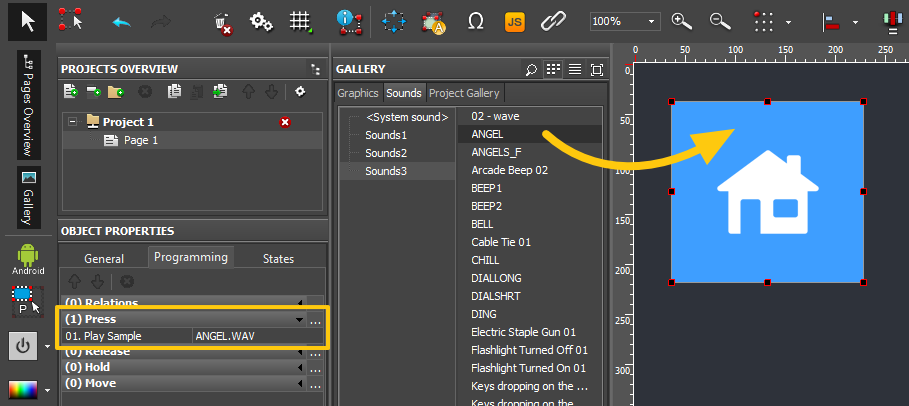
Task: Add new folder icon in Projects Overview
Action: pos(116,91)
